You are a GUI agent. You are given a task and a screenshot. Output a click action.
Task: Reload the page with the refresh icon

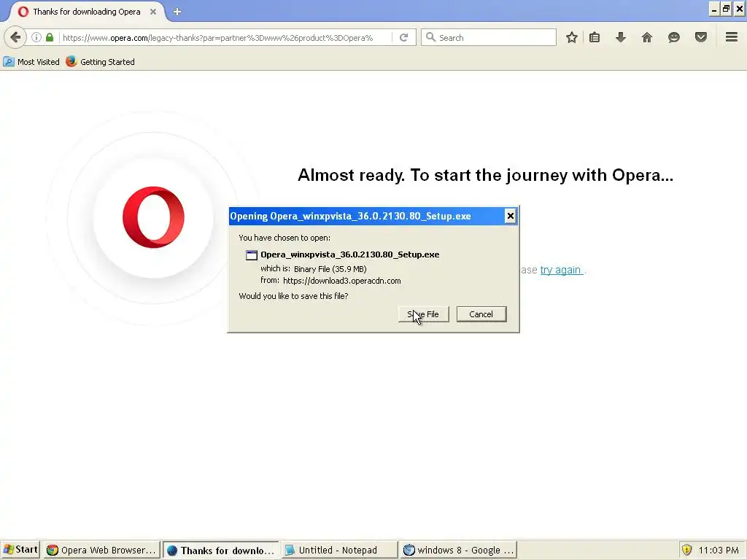403,37
